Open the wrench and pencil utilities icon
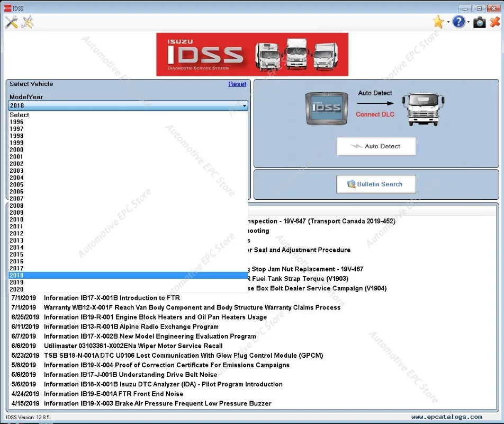The image size is (504, 424). click(x=28, y=22)
